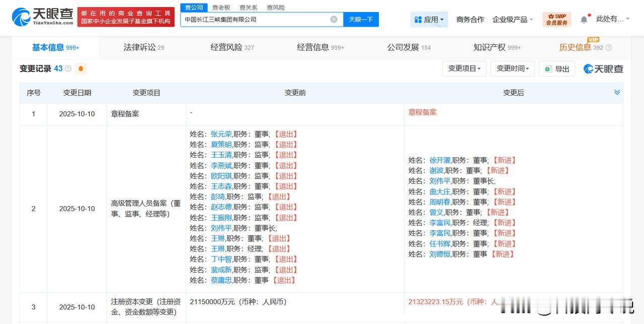Select the 查关系 search tab
644x324 pixels.
pos(248,8)
